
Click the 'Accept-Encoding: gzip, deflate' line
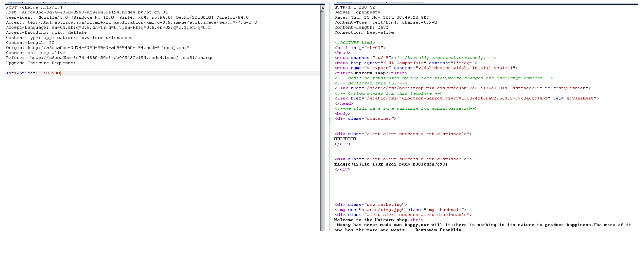click(x=46, y=33)
